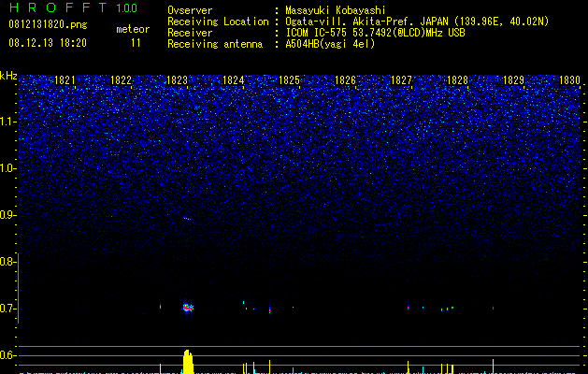This screenshot has width=588, height=374.
Task: Click the A504HB yagi antenna text
Action: [x=330, y=44]
